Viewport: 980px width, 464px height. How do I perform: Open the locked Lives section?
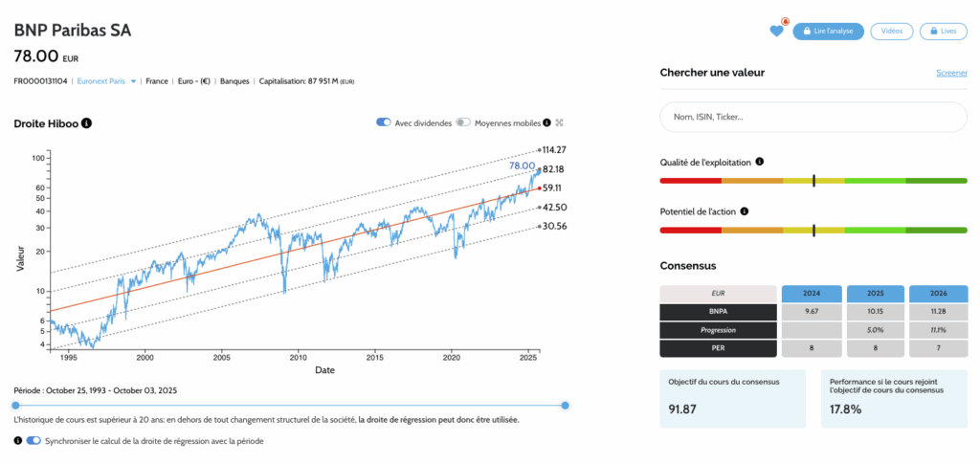click(943, 32)
